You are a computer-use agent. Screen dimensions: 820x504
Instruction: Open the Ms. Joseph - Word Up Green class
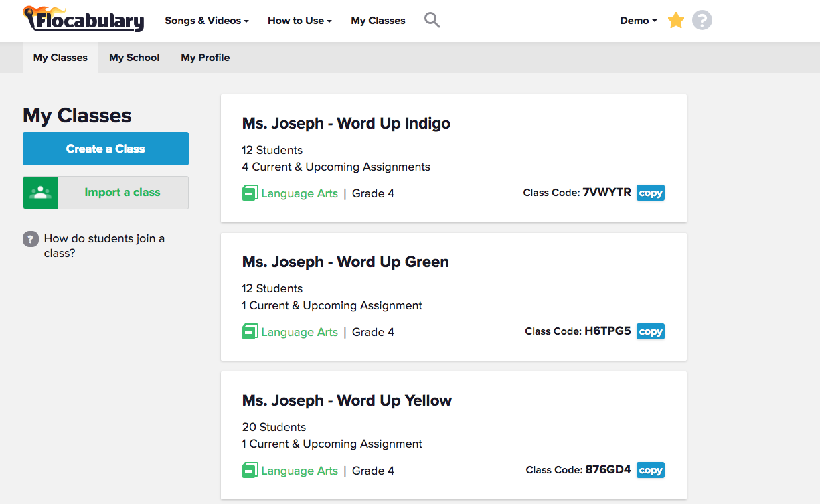(345, 262)
